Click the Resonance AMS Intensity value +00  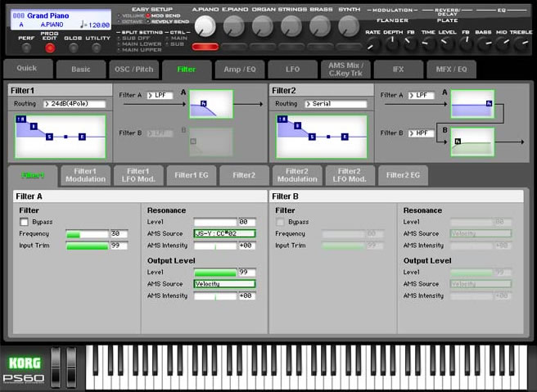247,246
